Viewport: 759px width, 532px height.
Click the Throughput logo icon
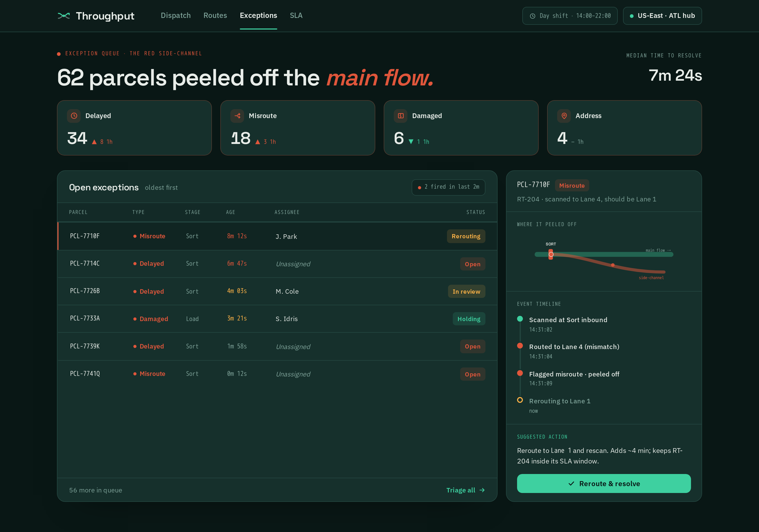click(x=64, y=16)
